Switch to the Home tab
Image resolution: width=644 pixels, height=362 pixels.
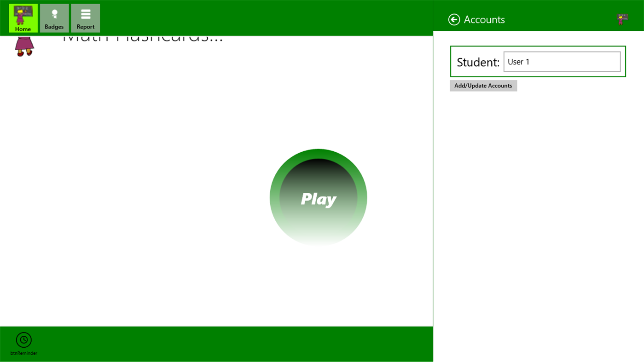(23, 17)
